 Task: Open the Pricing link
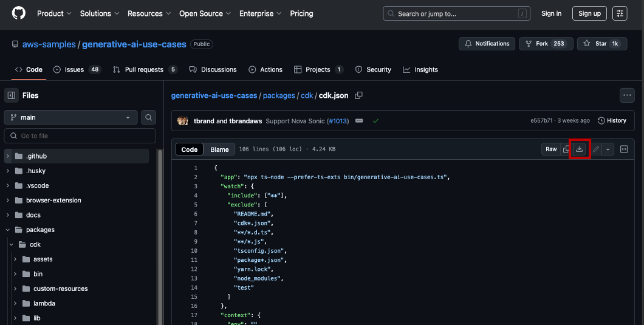pos(301,13)
